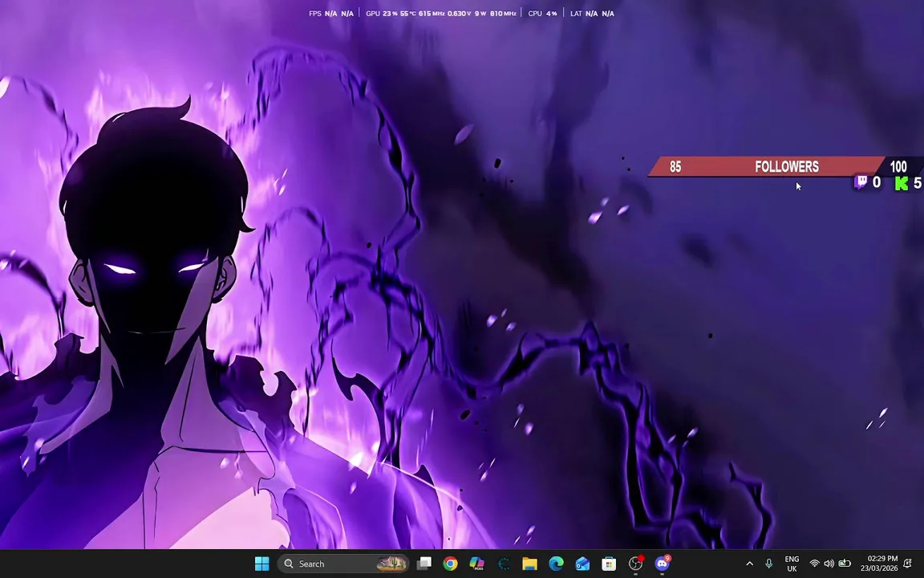Click the Twitch follower count 0

click(x=876, y=183)
